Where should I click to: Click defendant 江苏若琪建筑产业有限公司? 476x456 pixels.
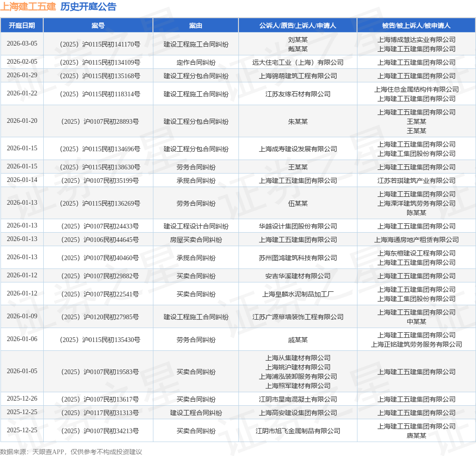[416, 181]
